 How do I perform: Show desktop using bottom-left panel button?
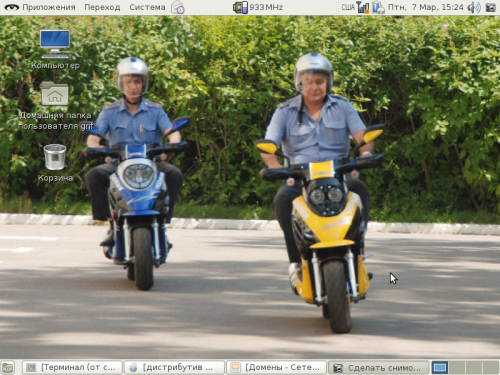click(8, 367)
